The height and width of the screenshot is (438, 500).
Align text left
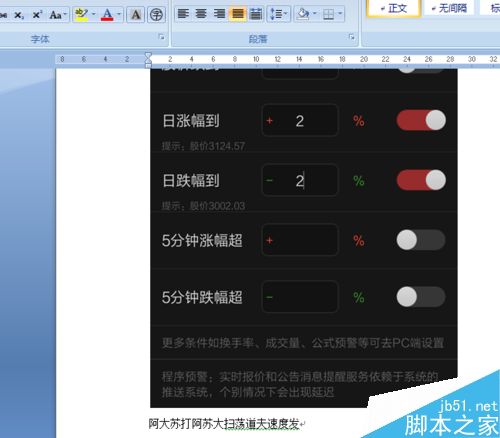tap(182, 14)
